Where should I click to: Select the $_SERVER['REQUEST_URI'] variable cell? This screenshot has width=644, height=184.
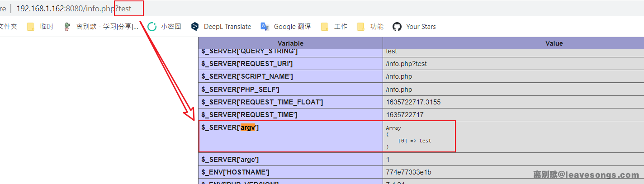pyautogui.click(x=247, y=64)
